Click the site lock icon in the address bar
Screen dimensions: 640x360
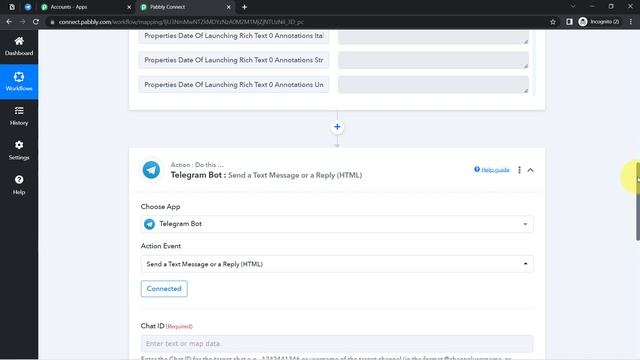(52, 22)
